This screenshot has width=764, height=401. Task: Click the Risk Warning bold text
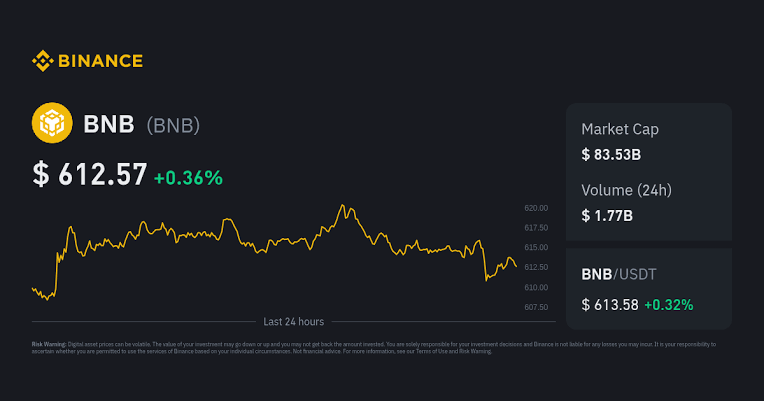tap(49, 344)
